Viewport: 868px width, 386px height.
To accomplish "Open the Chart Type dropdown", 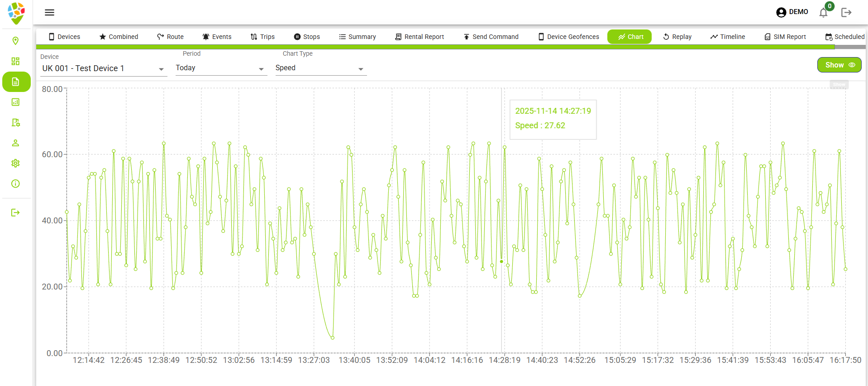I will click(320, 68).
